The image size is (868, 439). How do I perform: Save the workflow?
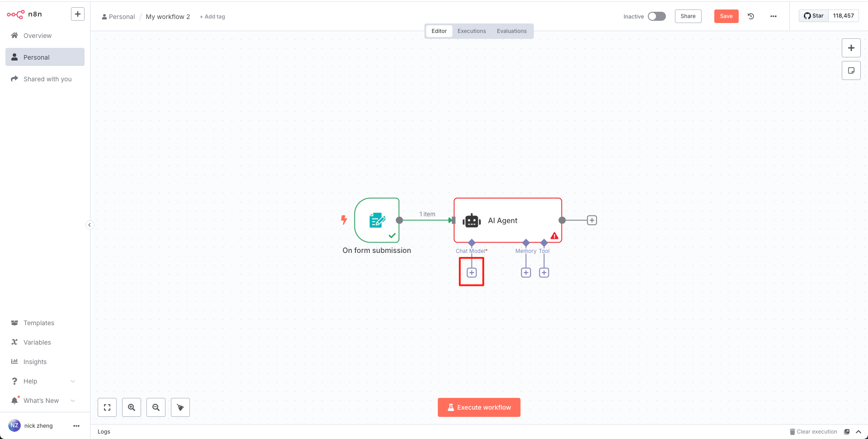726,16
